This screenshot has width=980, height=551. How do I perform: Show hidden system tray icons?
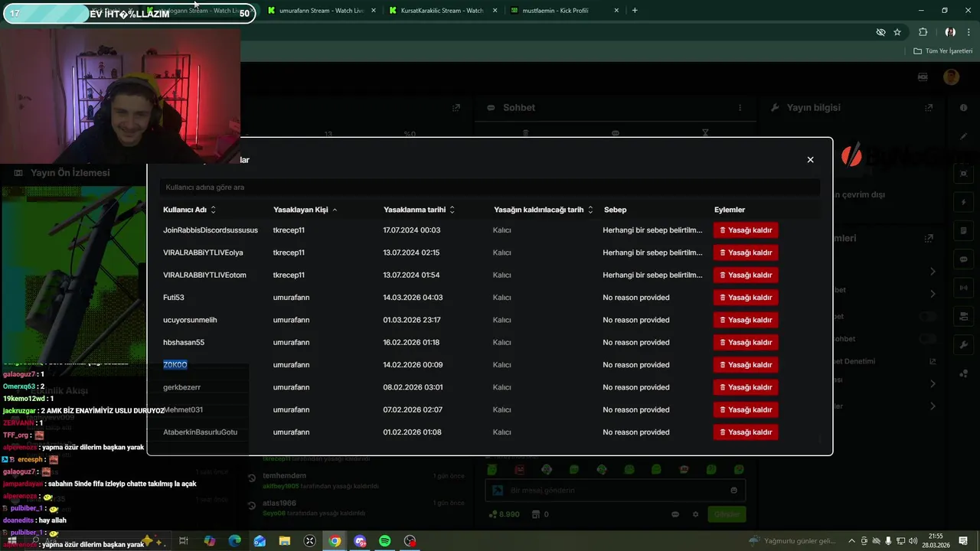[x=852, y=541]
